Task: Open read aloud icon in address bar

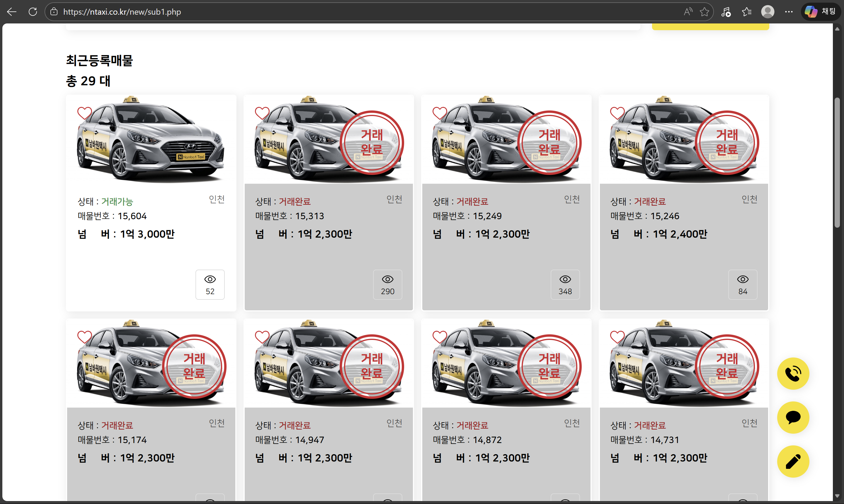Action: coord(688,12)
